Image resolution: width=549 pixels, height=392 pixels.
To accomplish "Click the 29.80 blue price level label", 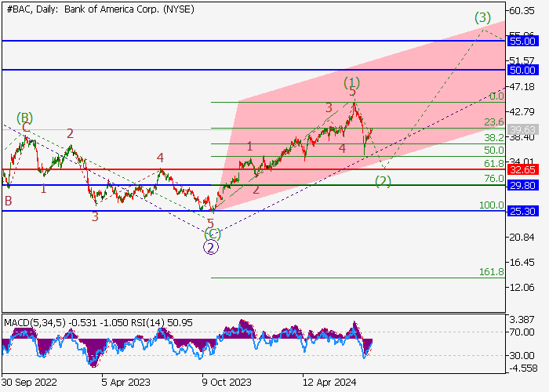I will point(522,185).
